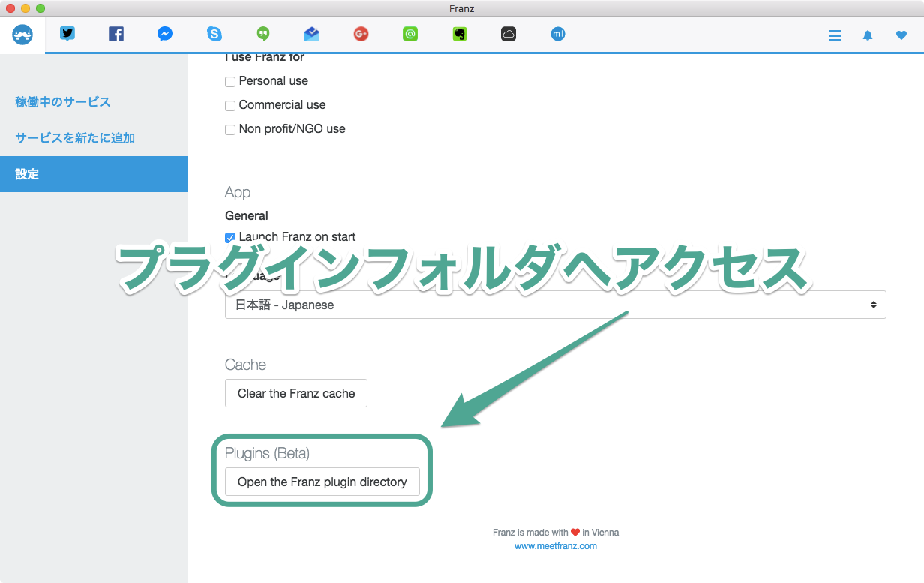The height and width of the screenshot is (583, 924).
Task: Open the dark cloud service tab
Action: point(508,34)
